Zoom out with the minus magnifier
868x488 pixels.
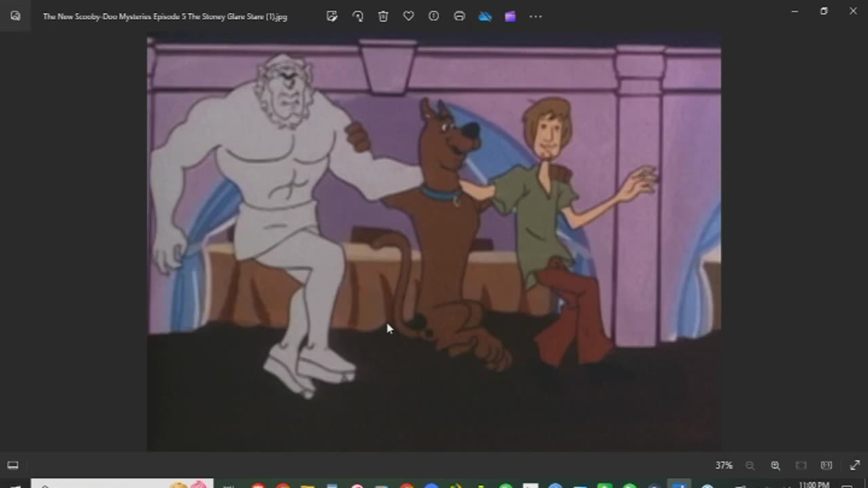tap(750, 466)
